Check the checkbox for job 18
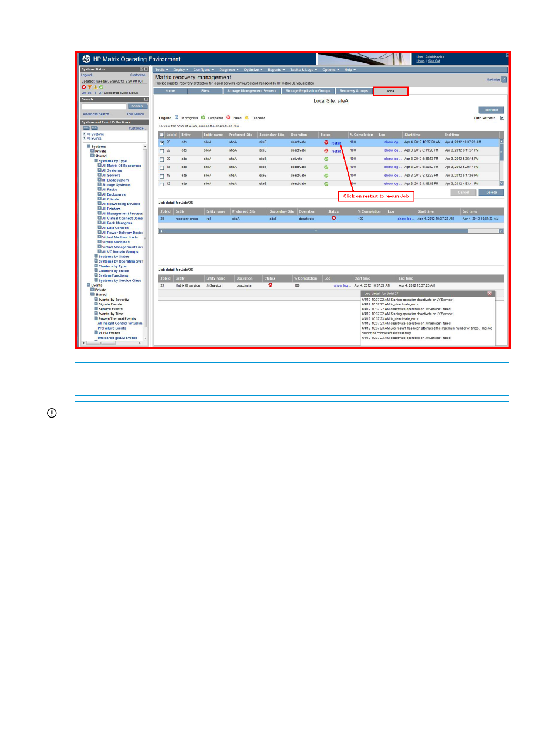This screenshot has height=746, width=560. coord(162,167)
